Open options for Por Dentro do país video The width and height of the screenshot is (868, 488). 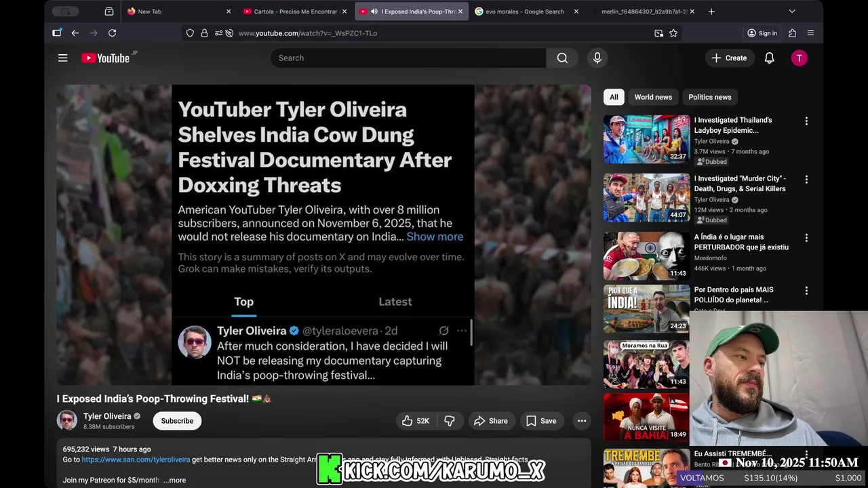[x=806, y=291]
